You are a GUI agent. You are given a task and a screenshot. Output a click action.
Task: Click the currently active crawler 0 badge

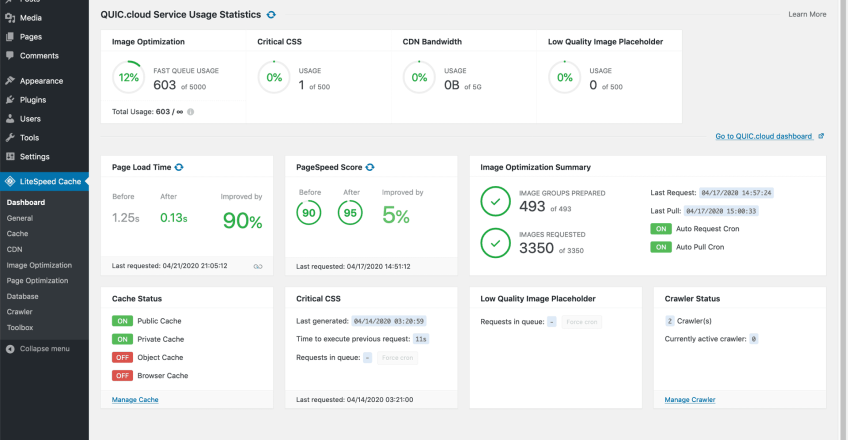pyautogui.click(x=754, y=339)
